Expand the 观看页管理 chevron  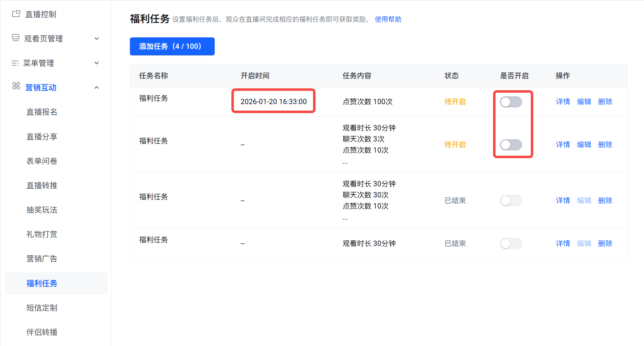pyautogui.click(x=97, y=39)
